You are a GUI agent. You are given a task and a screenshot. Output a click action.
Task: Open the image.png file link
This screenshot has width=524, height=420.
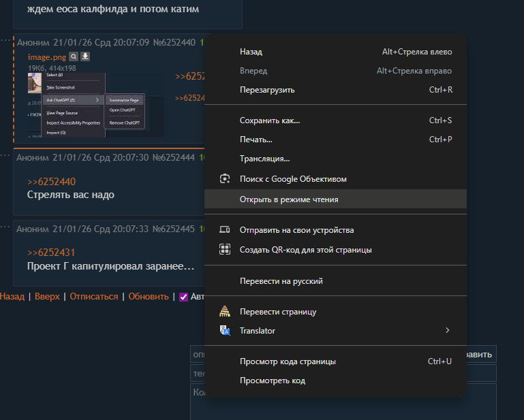pos(47,57)
